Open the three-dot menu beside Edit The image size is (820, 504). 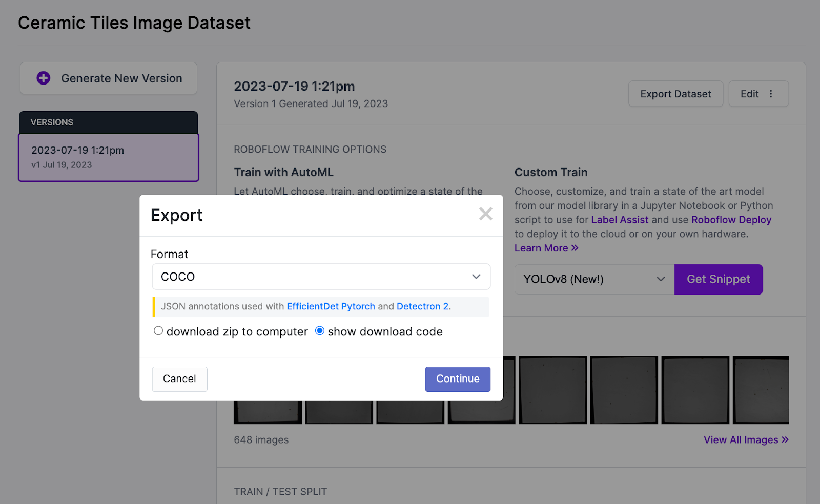coord(771,94)
